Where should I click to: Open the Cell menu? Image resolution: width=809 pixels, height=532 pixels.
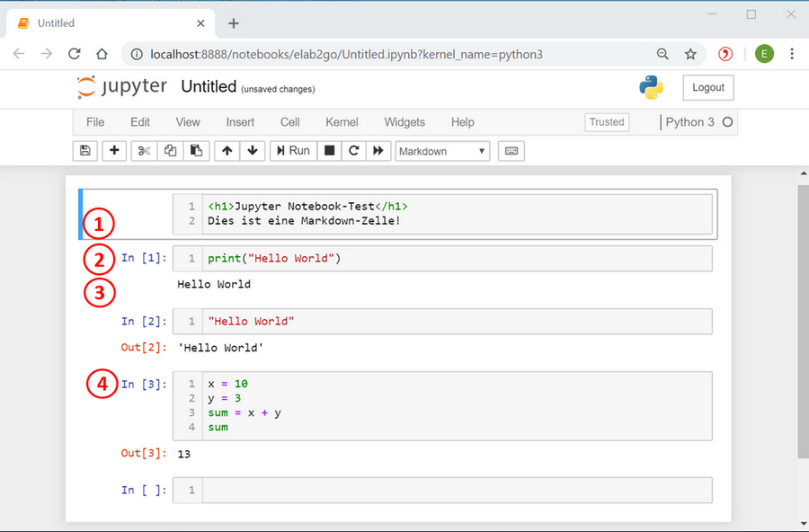[290, 122]
